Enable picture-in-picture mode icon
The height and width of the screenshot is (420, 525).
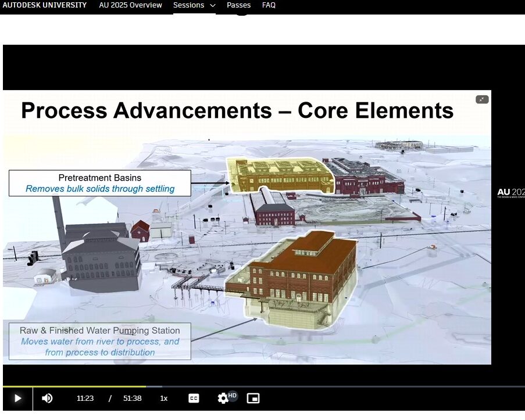[x=253, y=398]
